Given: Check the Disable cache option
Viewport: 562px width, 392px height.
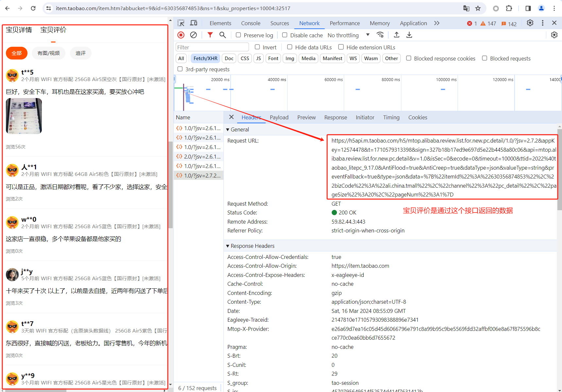Looking at the screenshot, I should [285, 35].
